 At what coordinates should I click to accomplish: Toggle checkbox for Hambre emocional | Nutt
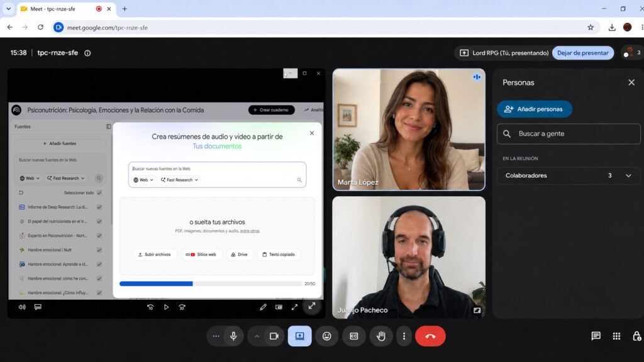99,250
